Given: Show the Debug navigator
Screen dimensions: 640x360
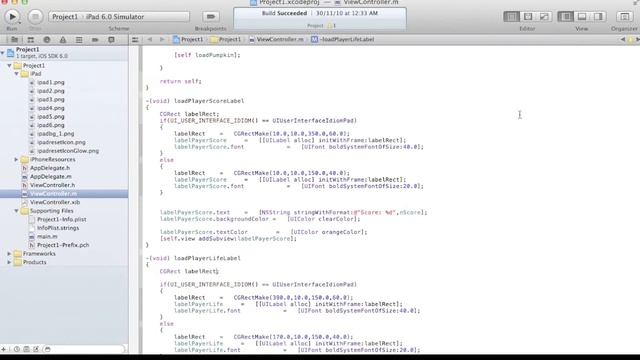Looking at the screenshot, I should 79,40.
